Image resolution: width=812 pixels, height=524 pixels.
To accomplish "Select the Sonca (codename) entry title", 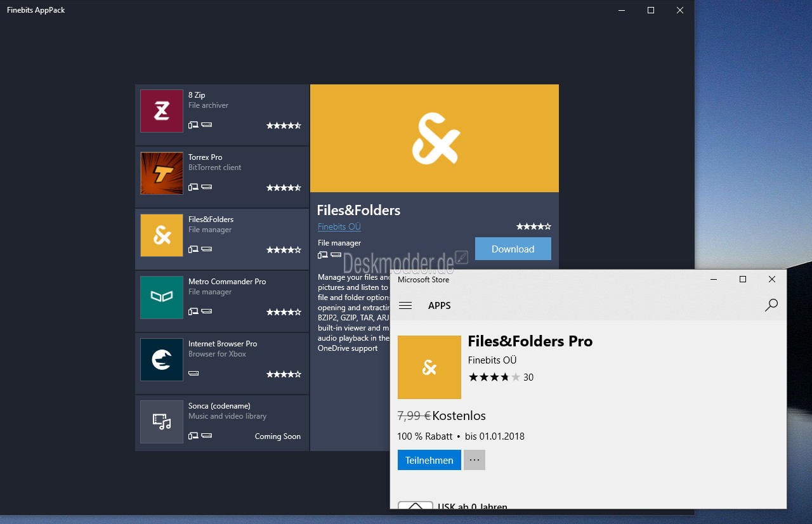I will (219, 406).
